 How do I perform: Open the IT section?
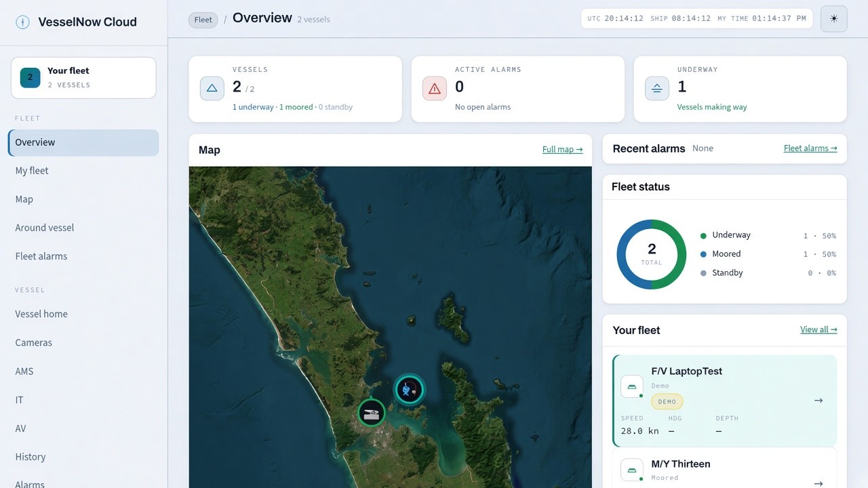pos(83,400)
